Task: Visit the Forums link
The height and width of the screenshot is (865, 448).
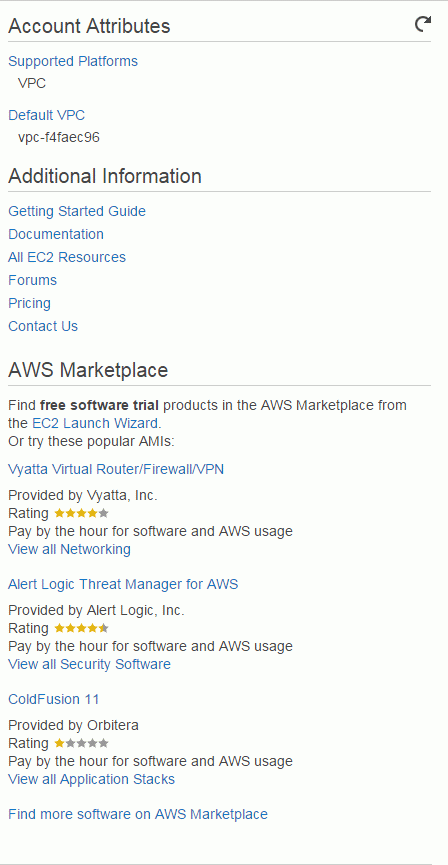Action: (33, 280)
